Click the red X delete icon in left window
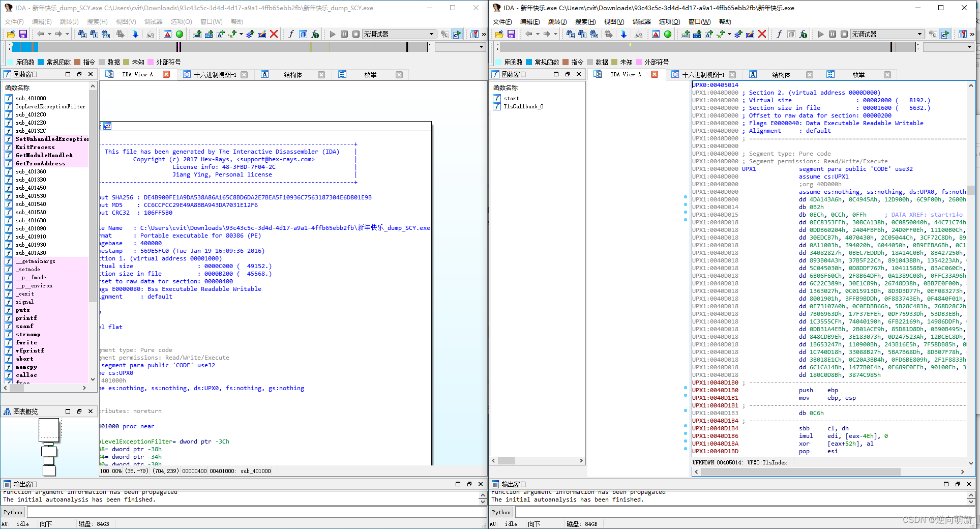Screen dimensions: 980x529 click(x=274, y=34)
